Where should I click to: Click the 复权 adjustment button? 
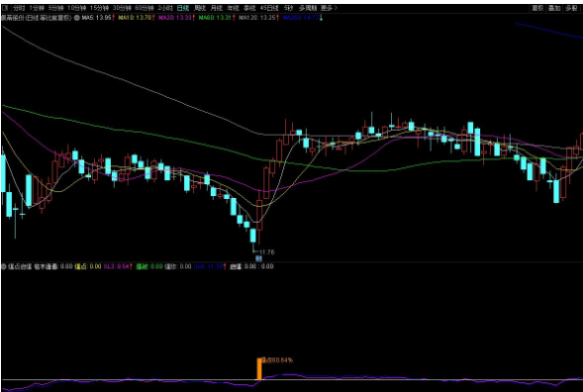537,8
